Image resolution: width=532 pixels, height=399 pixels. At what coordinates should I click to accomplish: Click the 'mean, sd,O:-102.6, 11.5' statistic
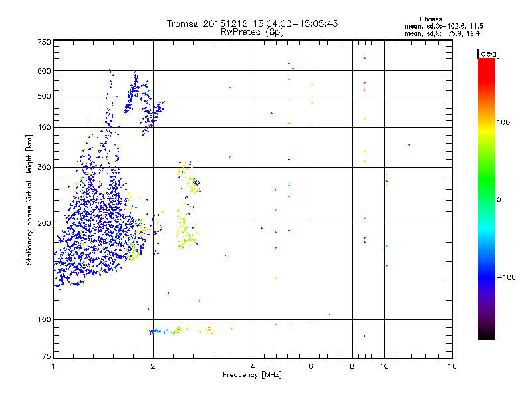point(444,26)
